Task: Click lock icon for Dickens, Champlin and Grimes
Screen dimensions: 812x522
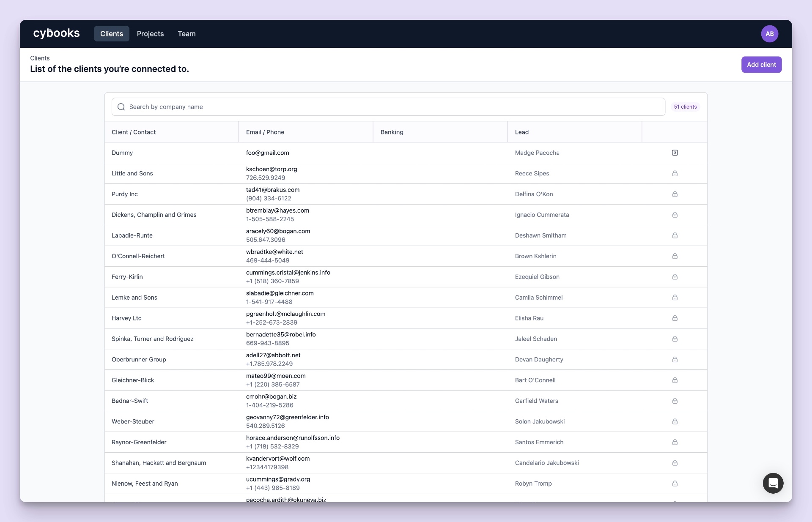Action: (x=675, y=215)
